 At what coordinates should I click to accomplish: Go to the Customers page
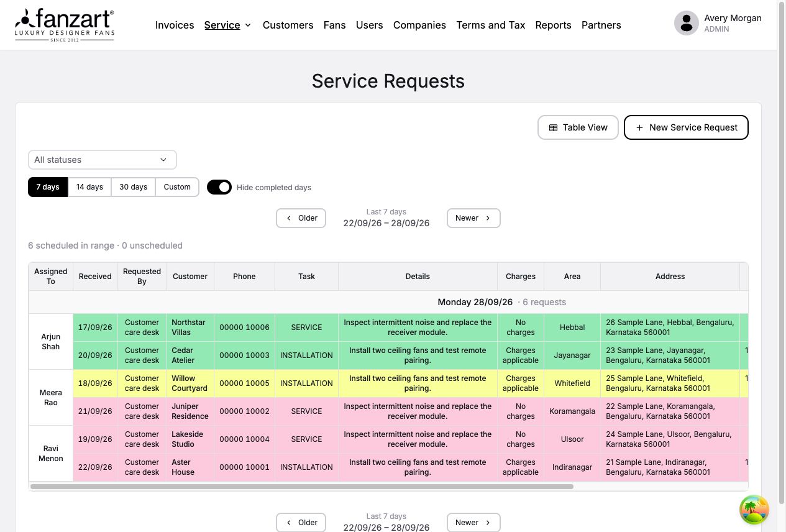288,25
